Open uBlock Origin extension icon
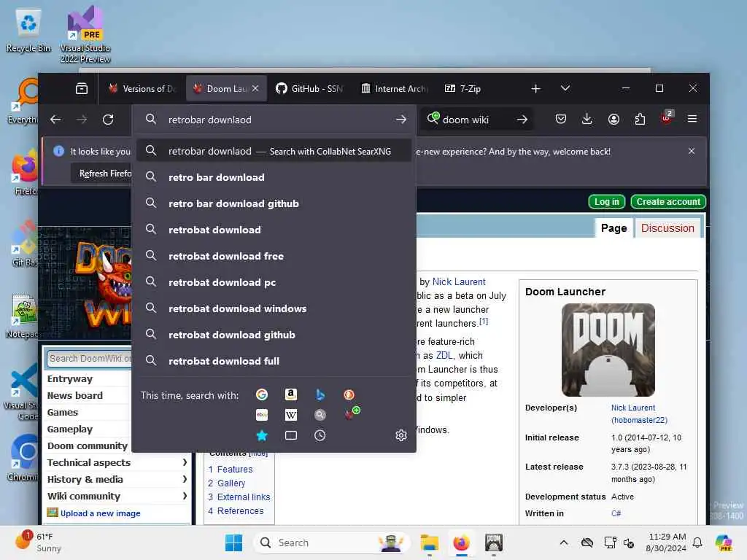 coord(667,118)
